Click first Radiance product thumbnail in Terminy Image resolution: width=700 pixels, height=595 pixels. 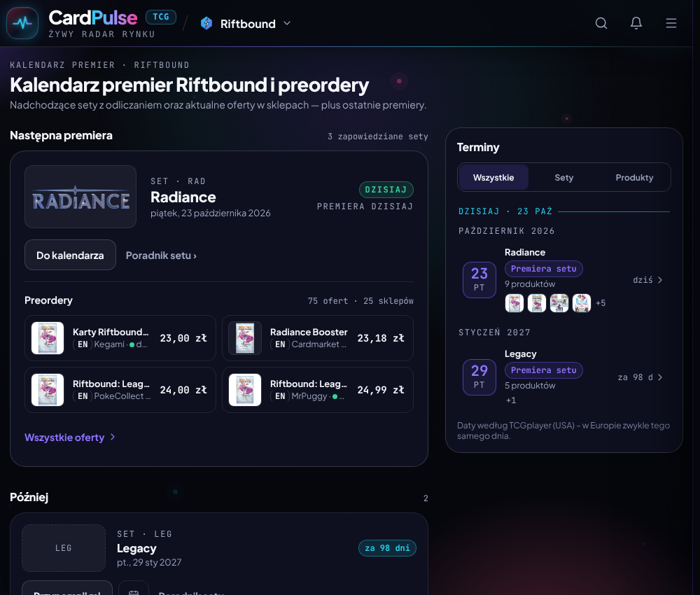[514, 303]
